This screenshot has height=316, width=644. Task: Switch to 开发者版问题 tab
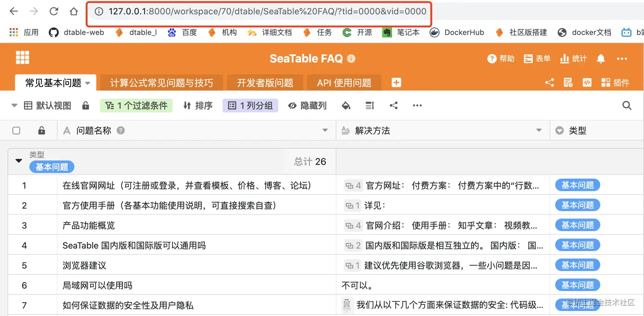265,83
